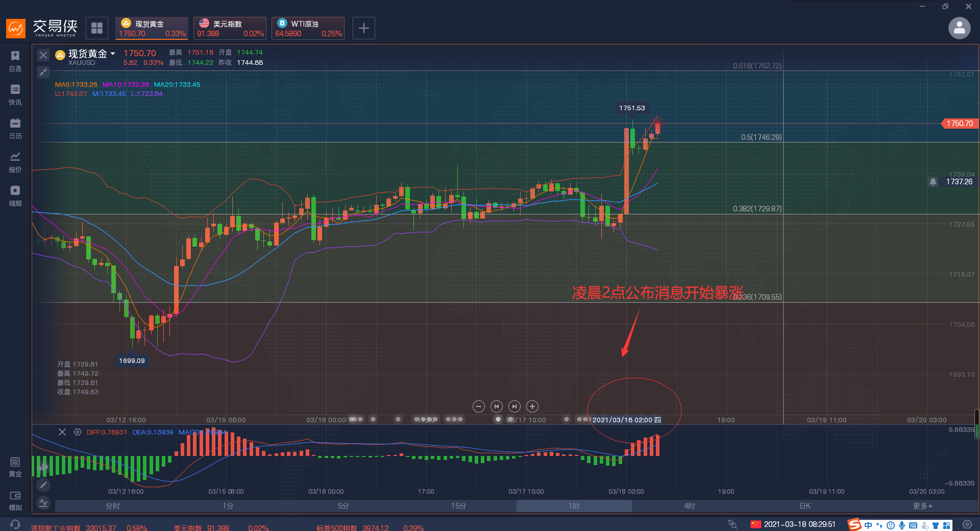Image resolution: width=980 pixels, height=531 pixels.
Task: Expand the 更多 timeframe menu
Action: pyautogui.click(x=923, y=506)
